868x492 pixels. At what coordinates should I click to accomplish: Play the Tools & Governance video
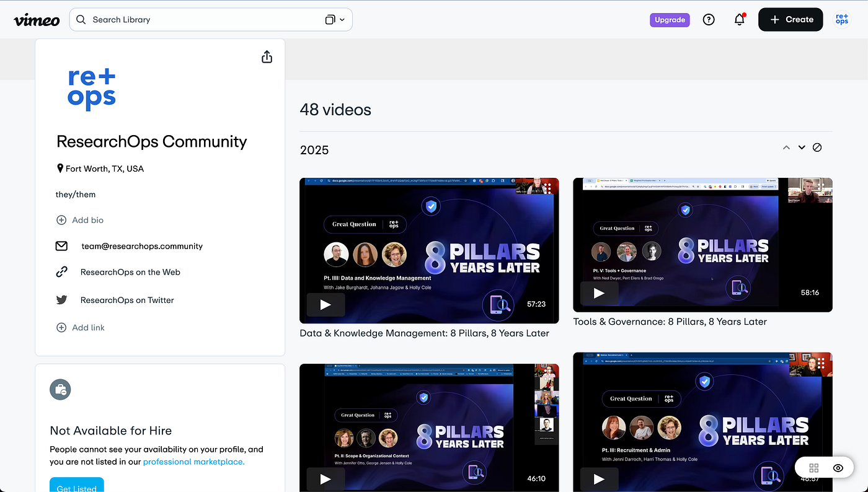(x=599, y=293)
